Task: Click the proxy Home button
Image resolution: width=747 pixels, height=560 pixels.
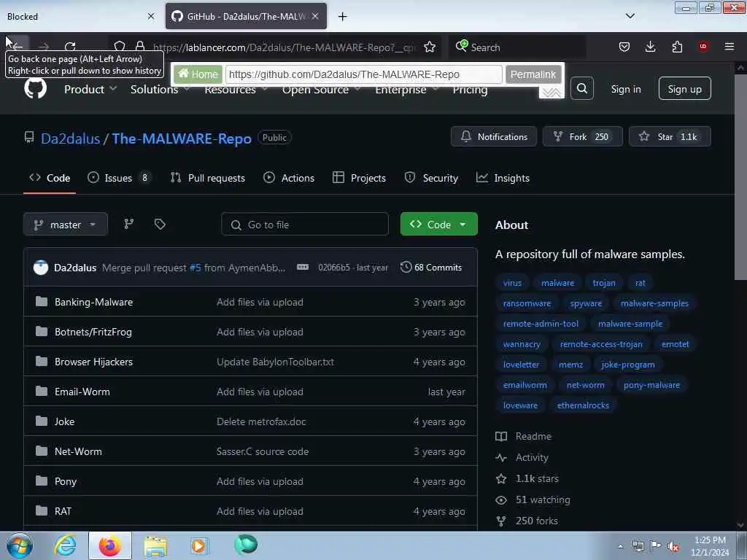Action: (x=198, y=74)
